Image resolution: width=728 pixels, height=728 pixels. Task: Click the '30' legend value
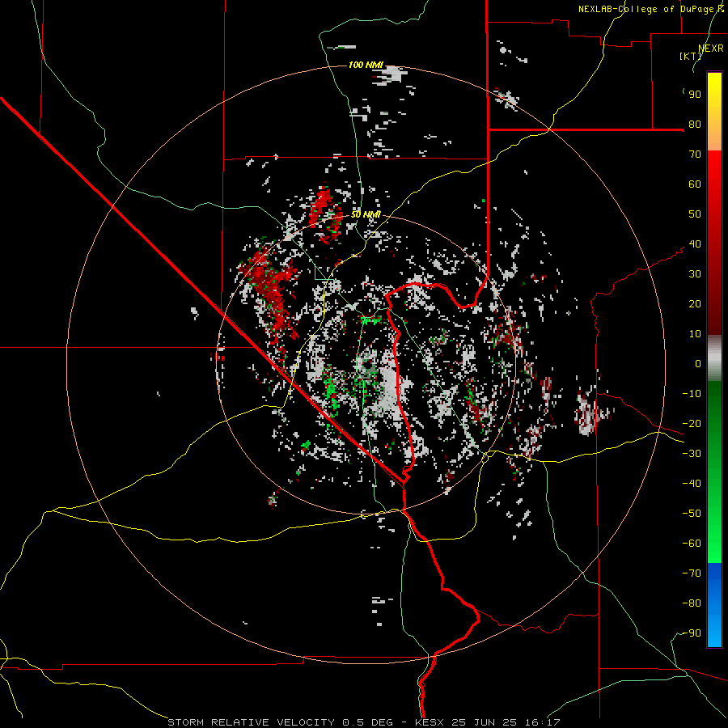695,274
